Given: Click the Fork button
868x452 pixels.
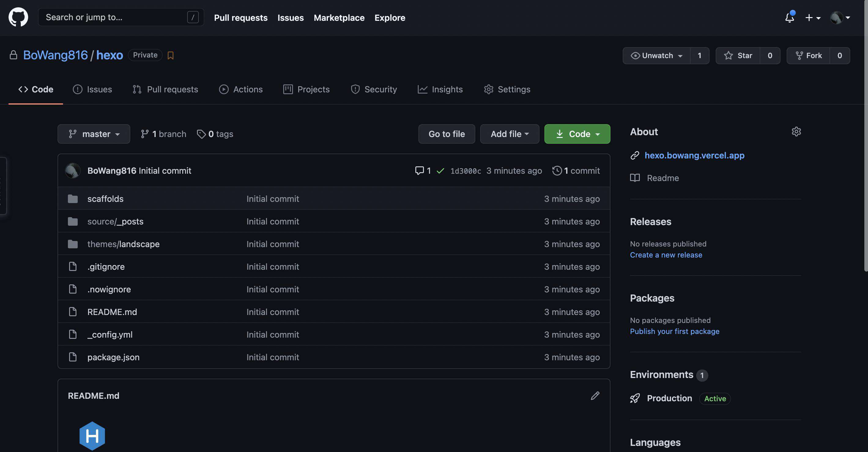Looking at the screenshot, I should (808, 56).
